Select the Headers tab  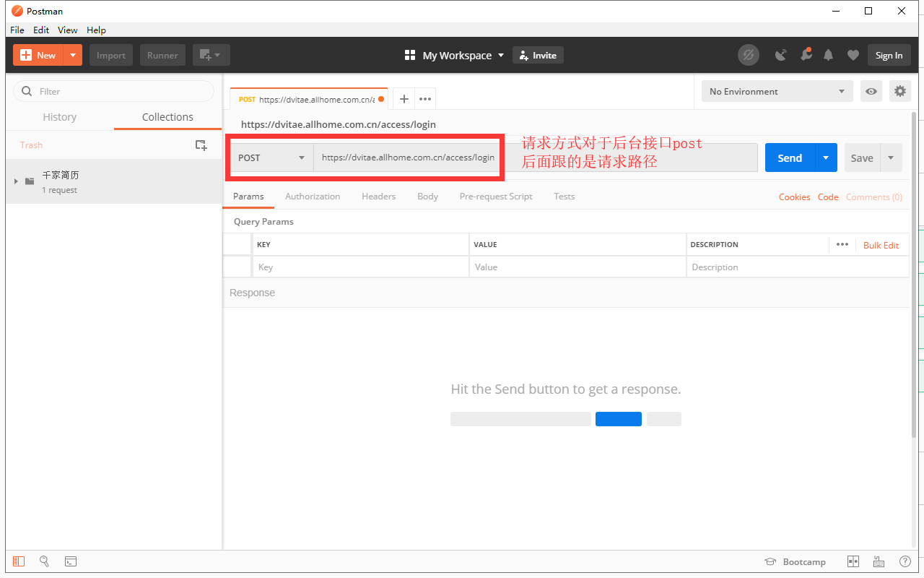(x=379, y=197)
